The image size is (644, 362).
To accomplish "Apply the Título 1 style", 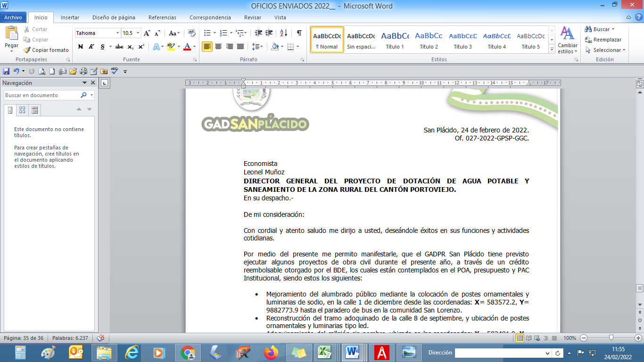I will click(x=395, y=40).
